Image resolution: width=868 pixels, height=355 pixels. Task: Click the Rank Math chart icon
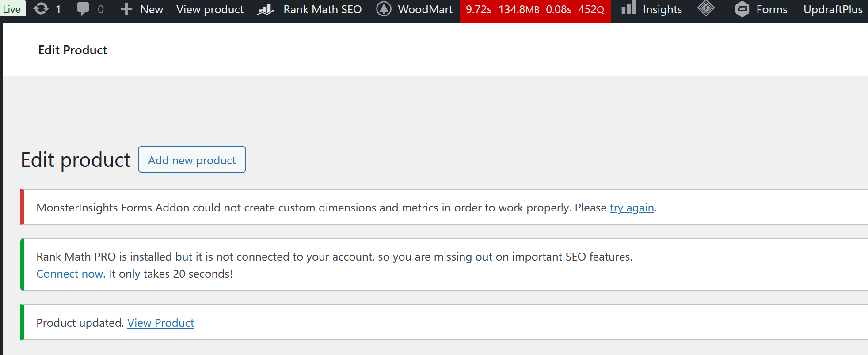(x=266, y=9)
